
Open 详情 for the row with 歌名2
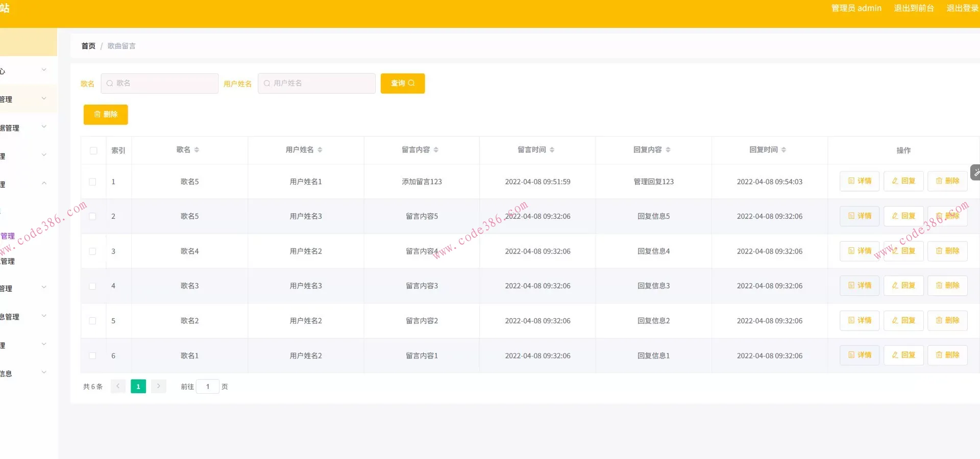(x=860, y=321)
